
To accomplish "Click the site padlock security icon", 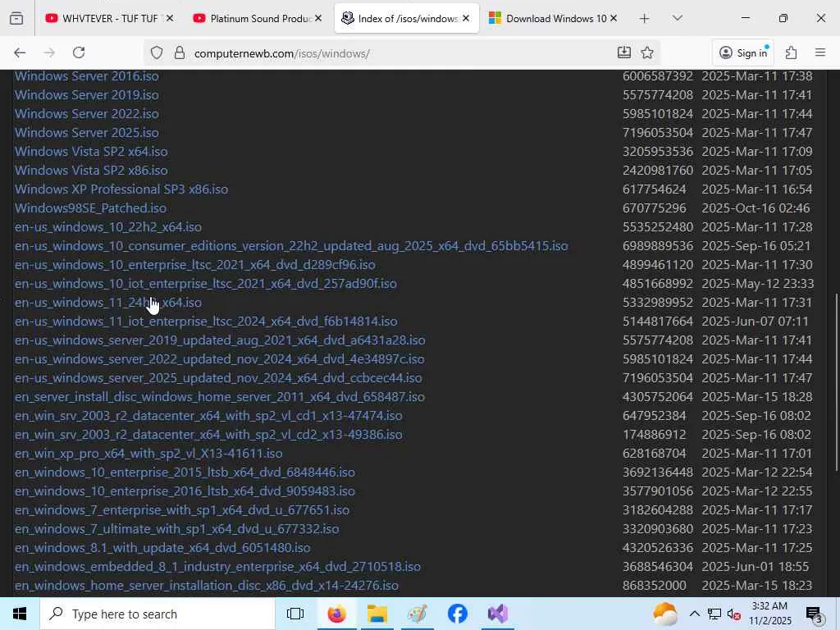I will (x=180, y=52).
